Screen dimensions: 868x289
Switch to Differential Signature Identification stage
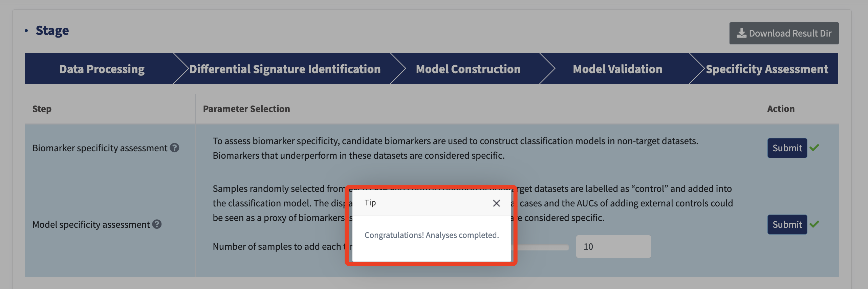(x=285, y=69)
